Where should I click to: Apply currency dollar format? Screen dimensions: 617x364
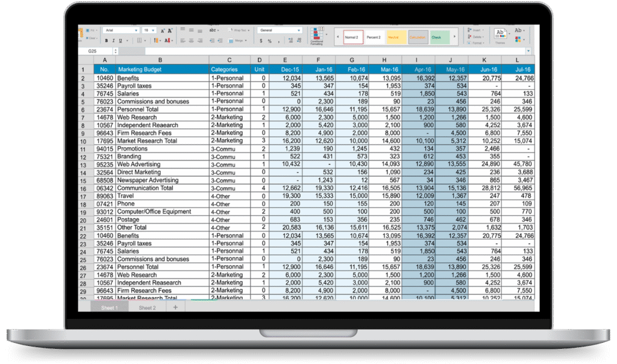click(261, 41)
